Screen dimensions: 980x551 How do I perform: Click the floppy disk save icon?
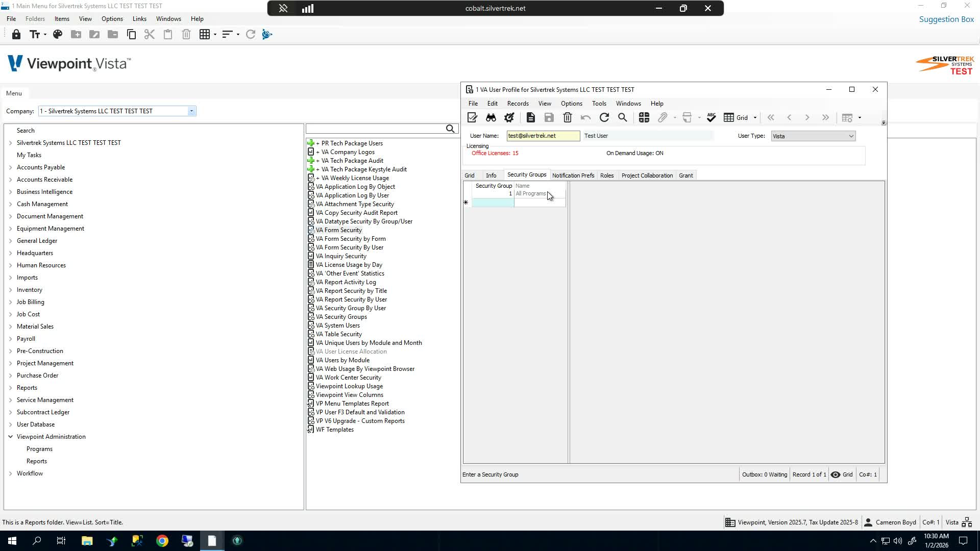point(549,118)
